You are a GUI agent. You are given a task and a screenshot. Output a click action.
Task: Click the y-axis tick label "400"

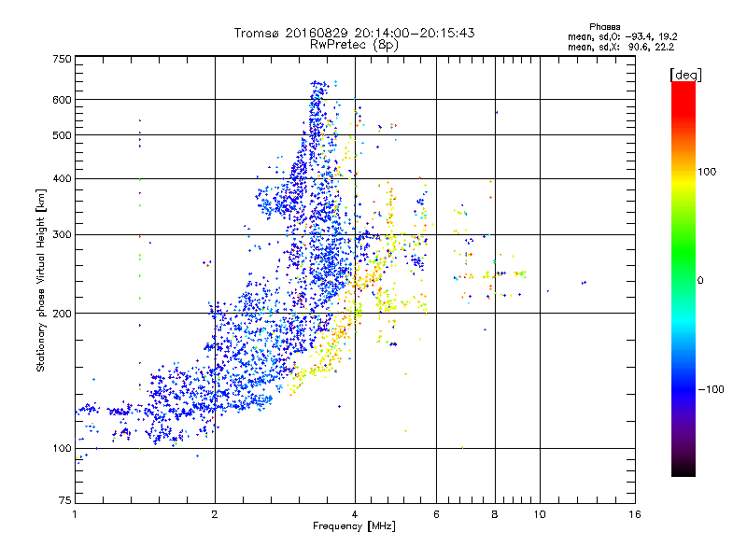62,178
